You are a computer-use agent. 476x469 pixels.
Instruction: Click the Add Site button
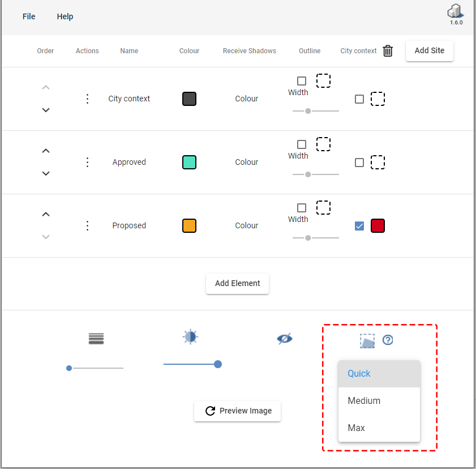coord(429,50)
